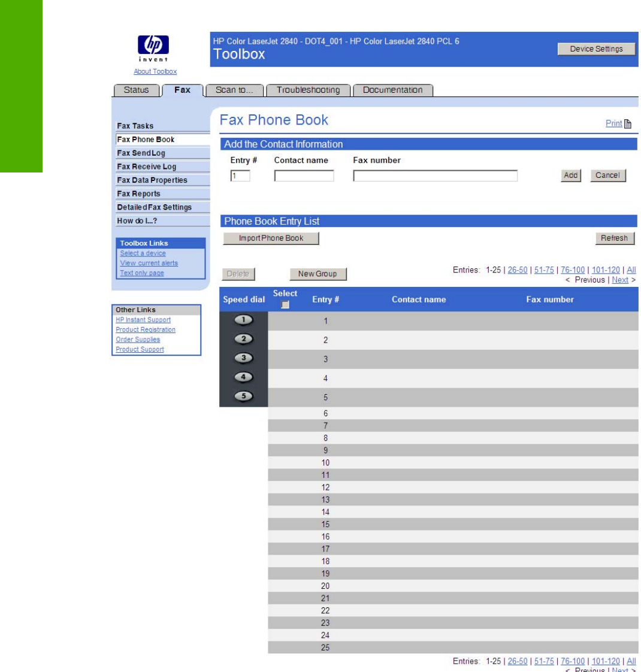Image resolution: width=641 pixels, height=672 pixels.
Task: Click the Speed dial column header
Action: pos(244,299)
